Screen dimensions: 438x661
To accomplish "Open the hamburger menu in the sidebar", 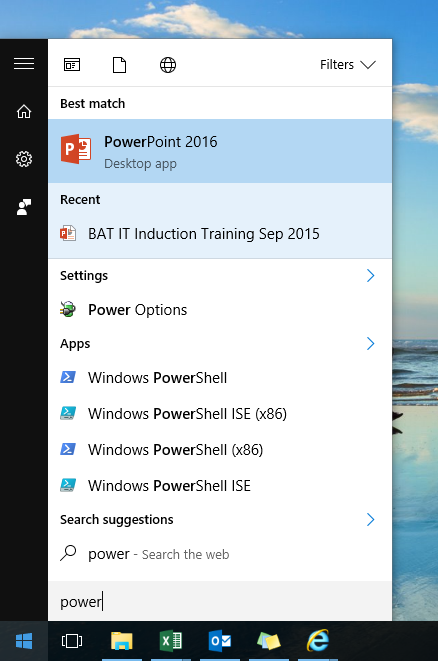I will pyautogui.click(x=24, y=64).
